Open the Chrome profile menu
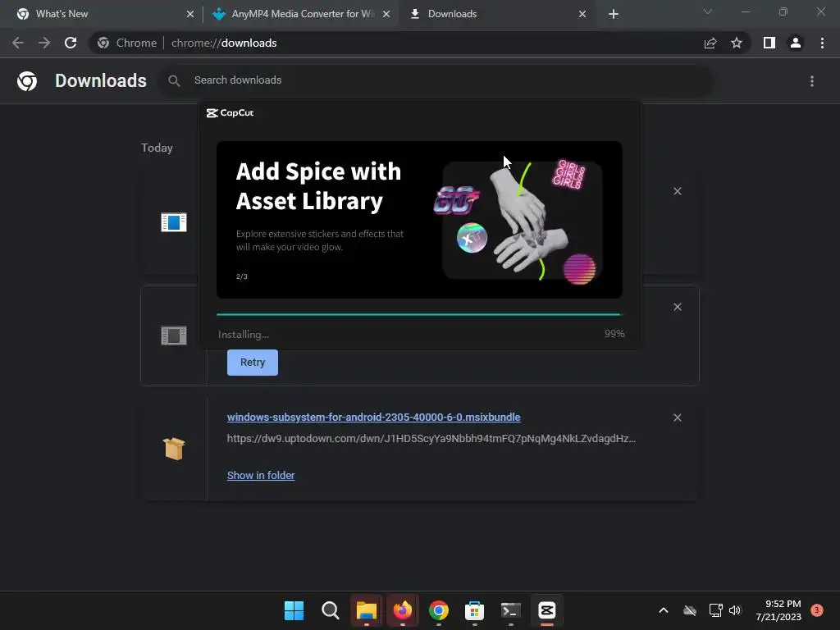The width and height of the screenshot is (840, 630). (x=796, y=43)
